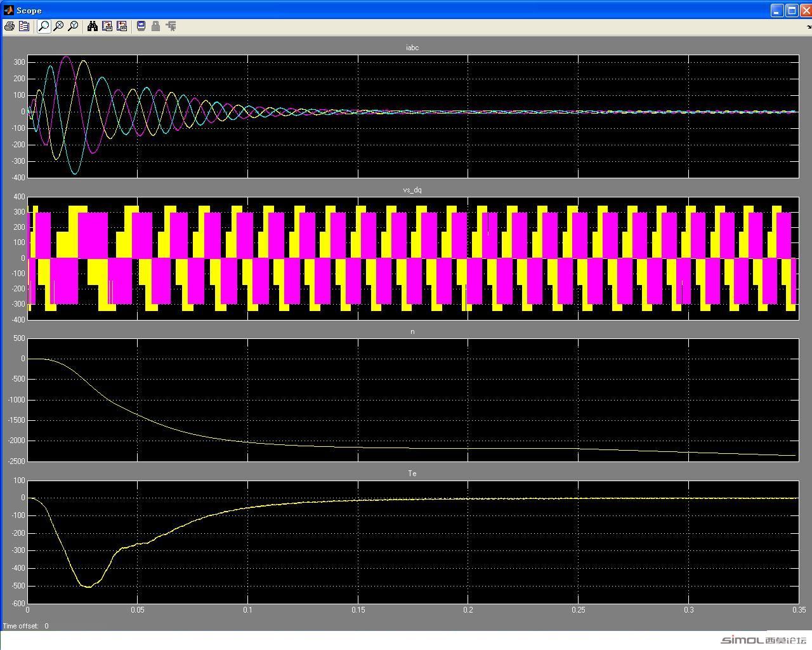Click the -2500 tick on the n plot
Viewport: 812px width, 650px height.
click(x=16, y=461)
